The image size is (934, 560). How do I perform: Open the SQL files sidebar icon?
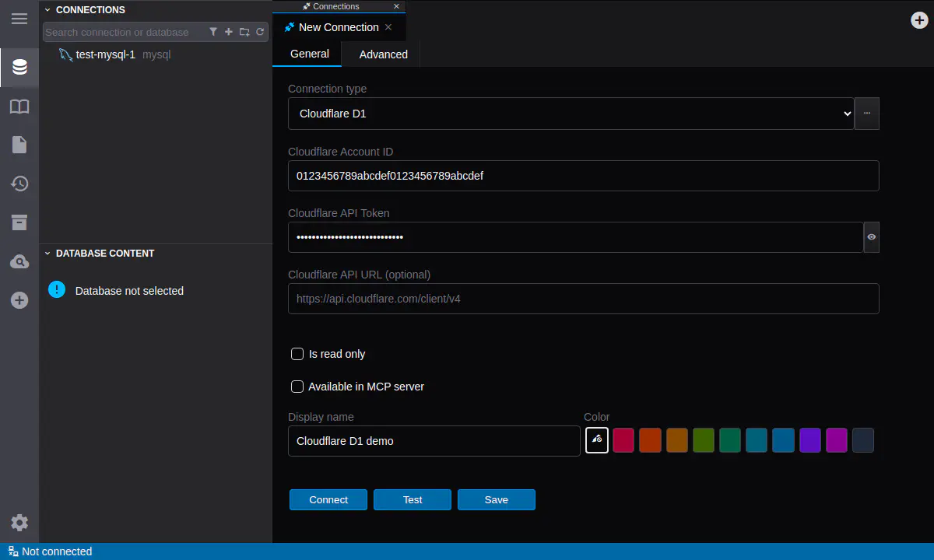(19, 145)
